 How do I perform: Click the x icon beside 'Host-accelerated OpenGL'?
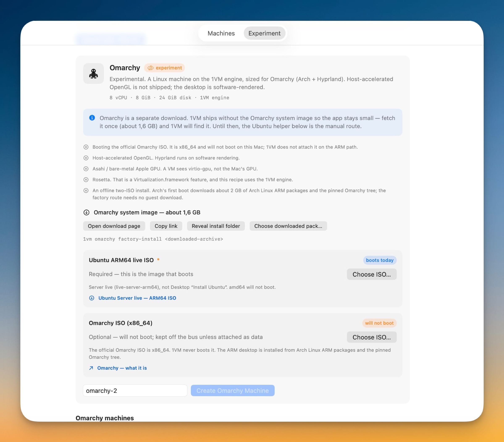click(86, 158)
